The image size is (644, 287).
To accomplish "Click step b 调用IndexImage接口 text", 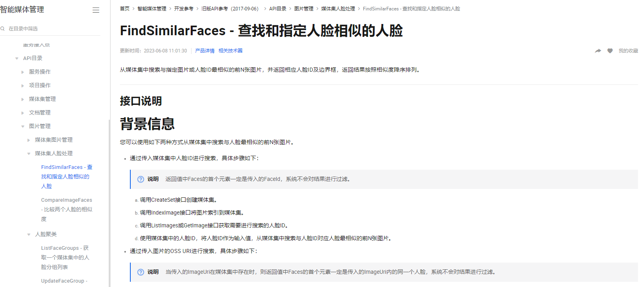I will tap(193, 213).
